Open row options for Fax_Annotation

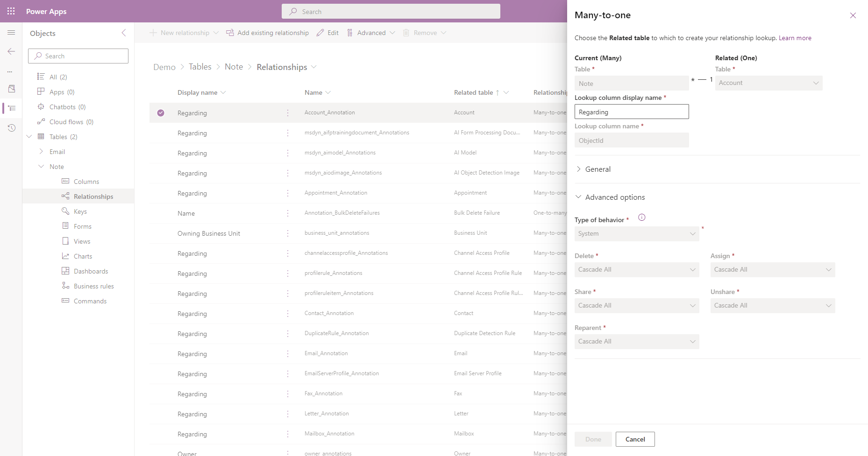pyautogui.click(x=288, y=394)
